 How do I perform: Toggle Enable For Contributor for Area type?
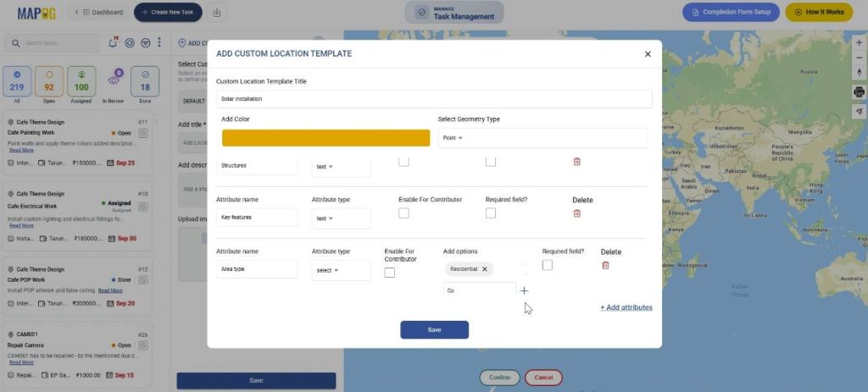click(x=390, y=273)
